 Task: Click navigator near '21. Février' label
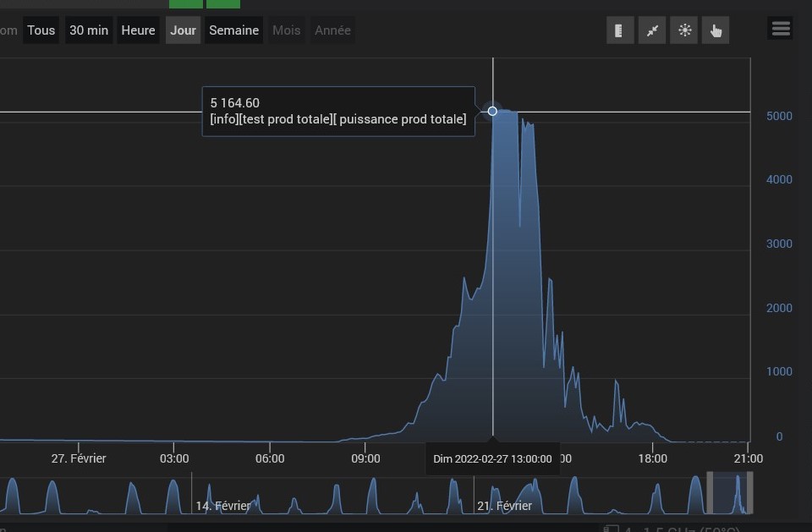pos(504,505)
